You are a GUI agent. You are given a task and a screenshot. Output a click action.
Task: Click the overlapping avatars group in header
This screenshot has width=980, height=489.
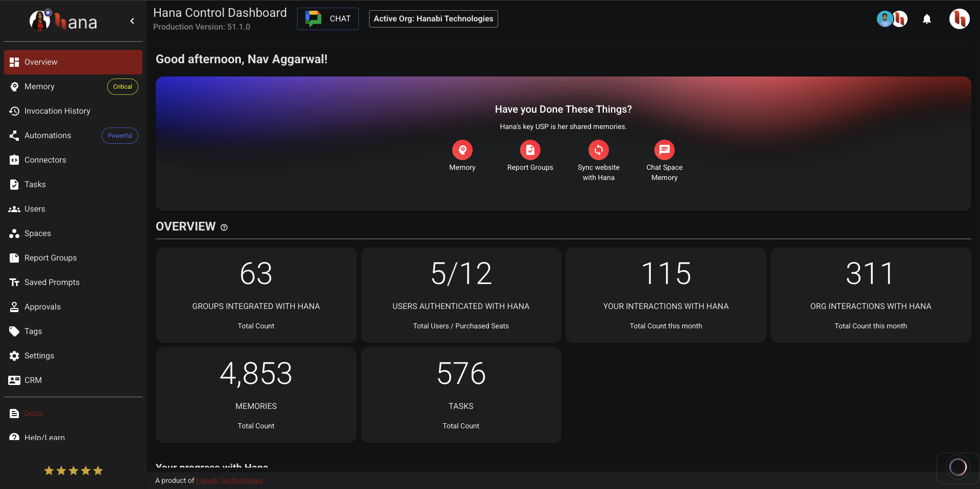tap(892, 19)
